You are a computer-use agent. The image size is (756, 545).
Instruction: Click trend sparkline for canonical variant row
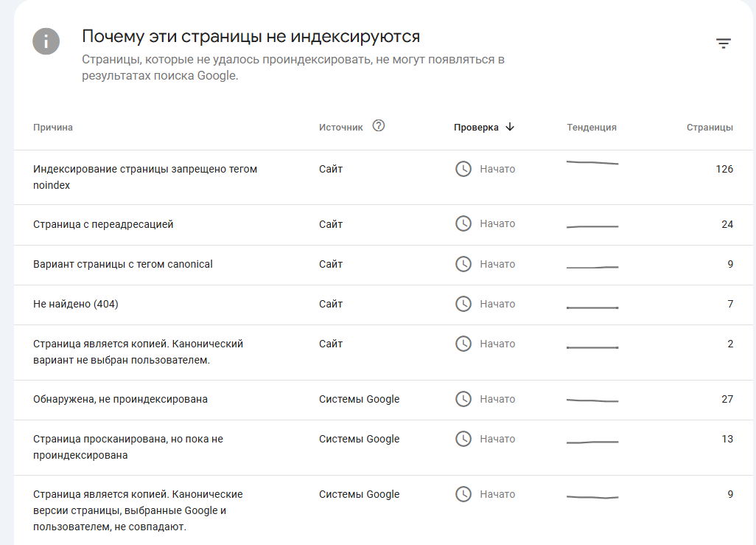click(x=592, y=267)
